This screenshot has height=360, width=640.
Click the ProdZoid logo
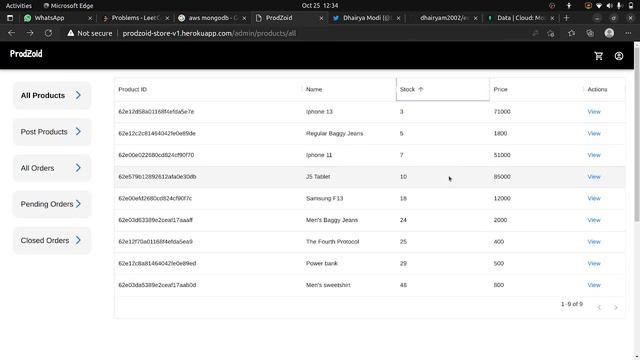(26, 54)
